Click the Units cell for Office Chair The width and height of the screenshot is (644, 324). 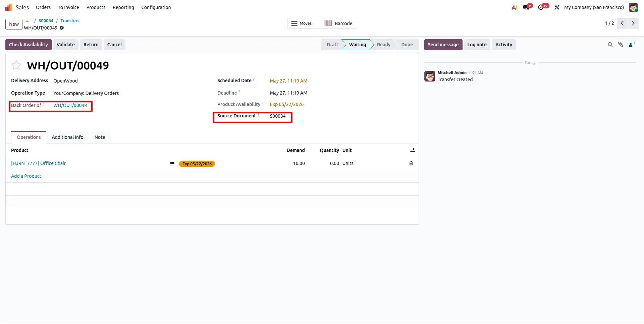tap(348, 163)
